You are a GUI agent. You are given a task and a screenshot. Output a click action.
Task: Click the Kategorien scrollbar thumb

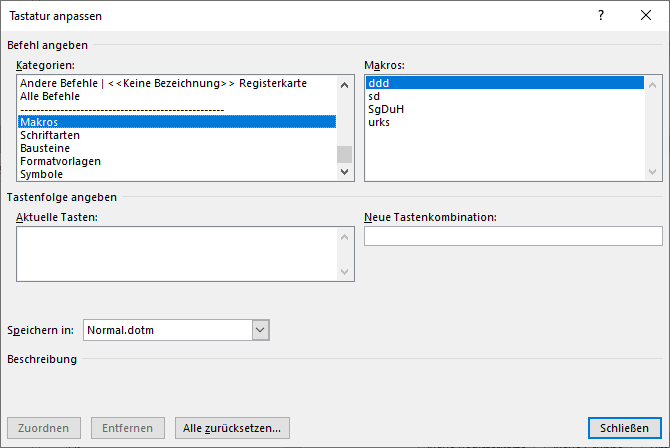click(344, 154)
